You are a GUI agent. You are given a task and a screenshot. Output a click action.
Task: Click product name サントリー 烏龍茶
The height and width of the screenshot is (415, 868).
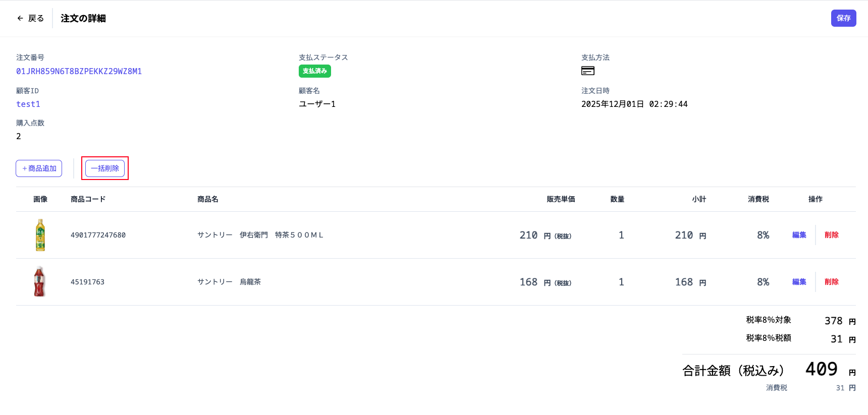point(229,282)
